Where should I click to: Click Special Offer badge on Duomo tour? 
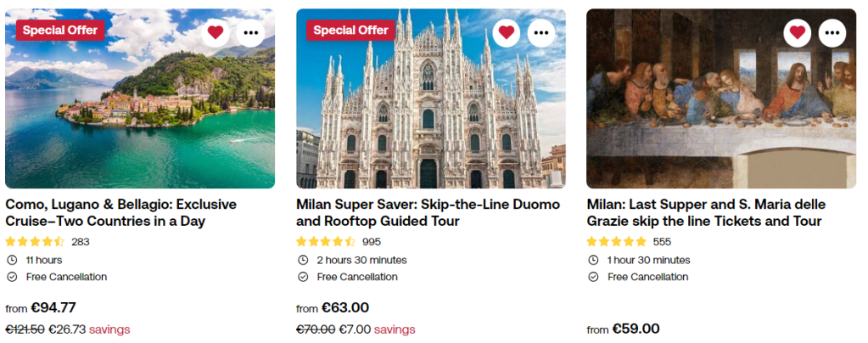click(x=350, y=30)
